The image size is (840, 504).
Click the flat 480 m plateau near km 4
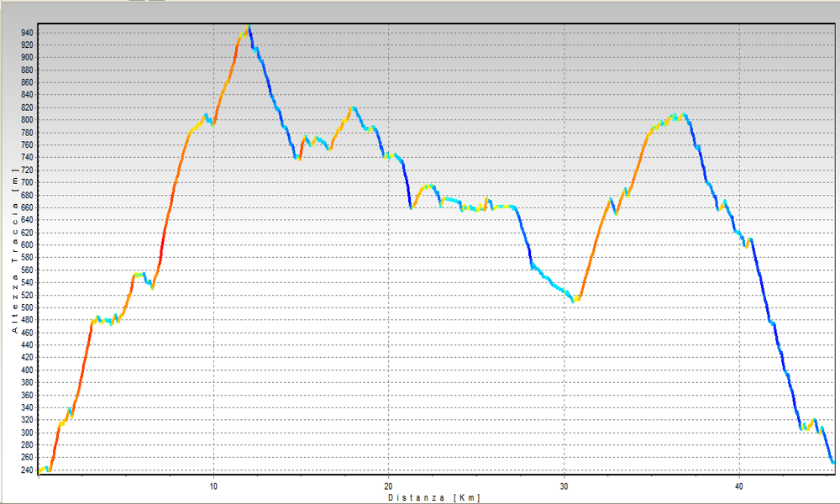tap(107, 320)
